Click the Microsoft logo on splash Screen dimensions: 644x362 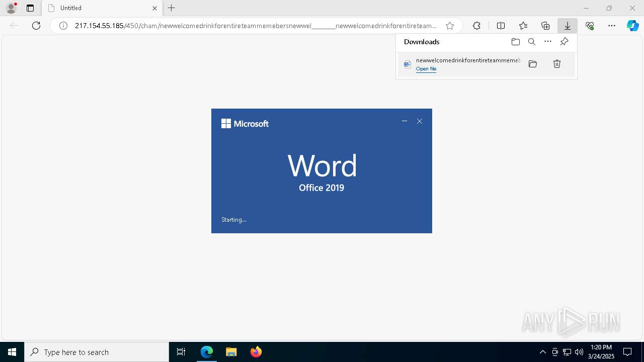tap(245, 124)
